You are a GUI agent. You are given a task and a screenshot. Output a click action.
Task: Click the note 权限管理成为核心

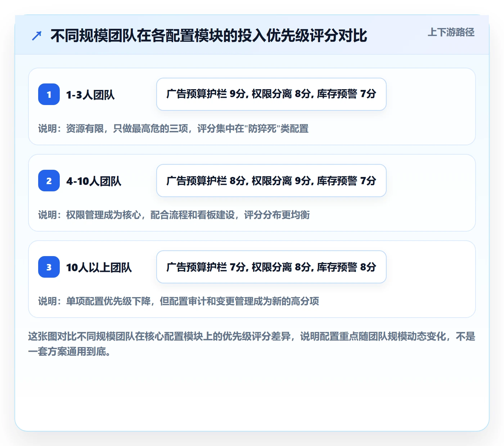[x=174, y=215]
